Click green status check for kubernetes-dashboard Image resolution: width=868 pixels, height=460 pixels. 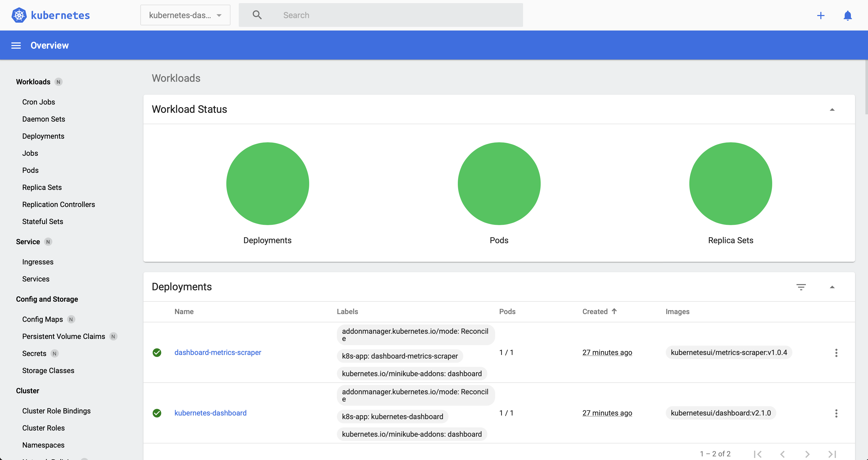(x=157, y=413)
